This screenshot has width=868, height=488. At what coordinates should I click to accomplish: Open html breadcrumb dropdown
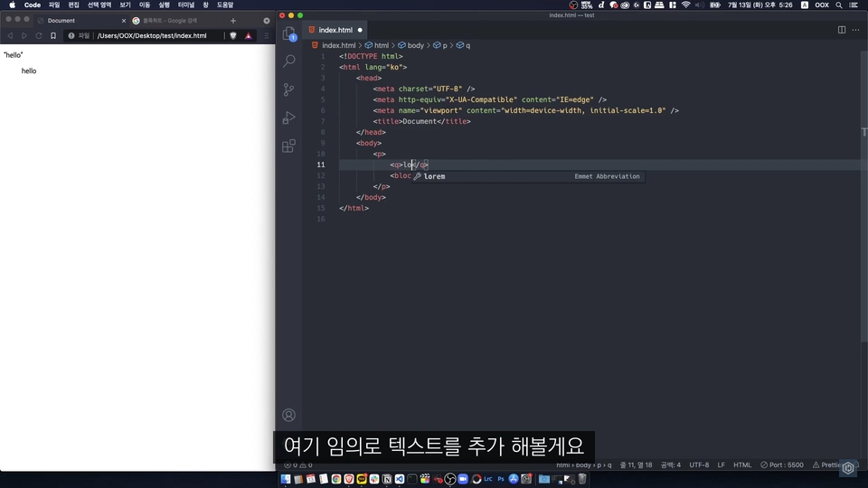pyautogui.click(x=377, y=45)
